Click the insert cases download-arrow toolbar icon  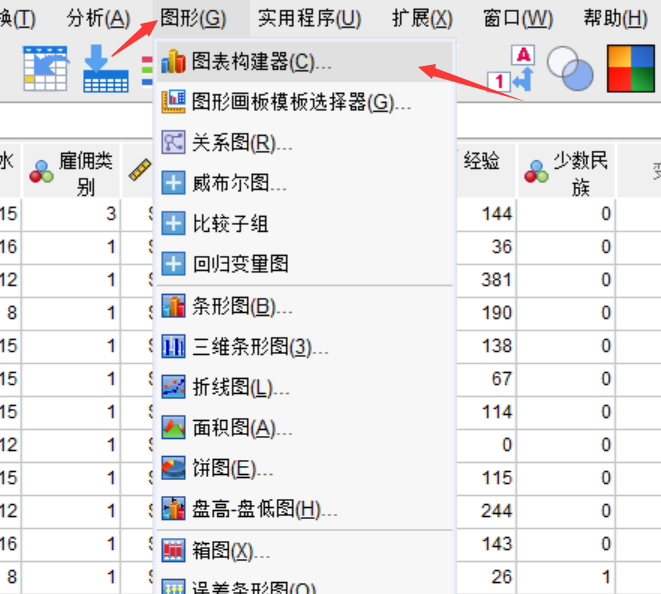coord(106,68)
